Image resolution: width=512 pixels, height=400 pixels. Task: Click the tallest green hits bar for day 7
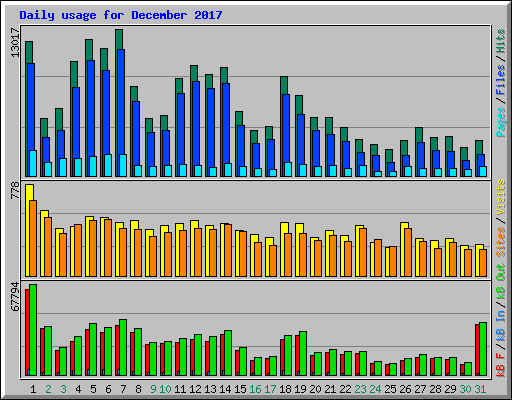click(x=119, y=39)
